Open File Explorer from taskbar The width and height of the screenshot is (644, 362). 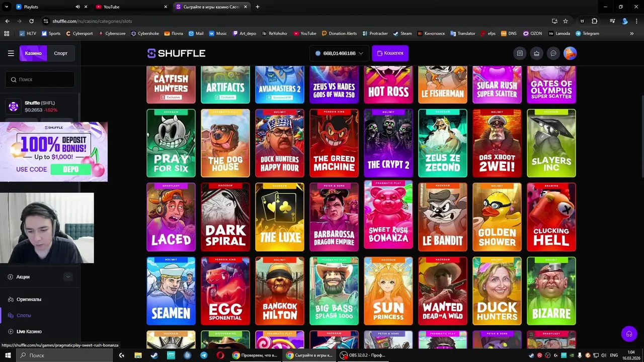tap(138, 355)
